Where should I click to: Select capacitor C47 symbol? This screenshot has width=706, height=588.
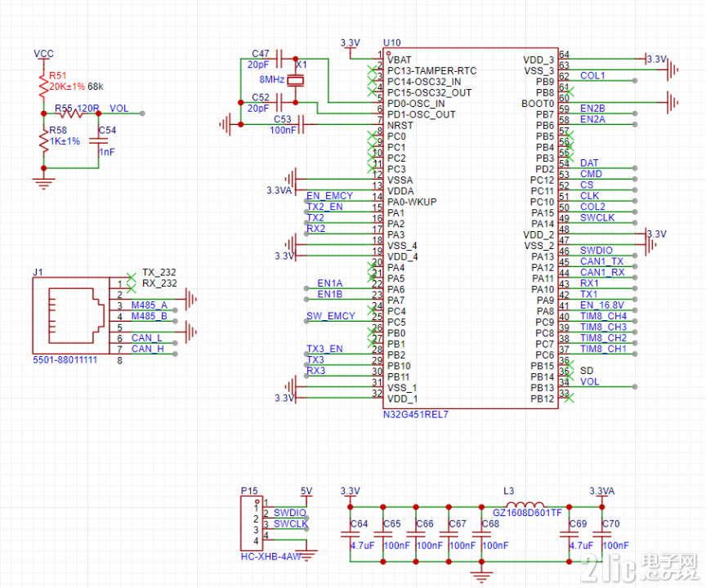click(x=279, y=59)
